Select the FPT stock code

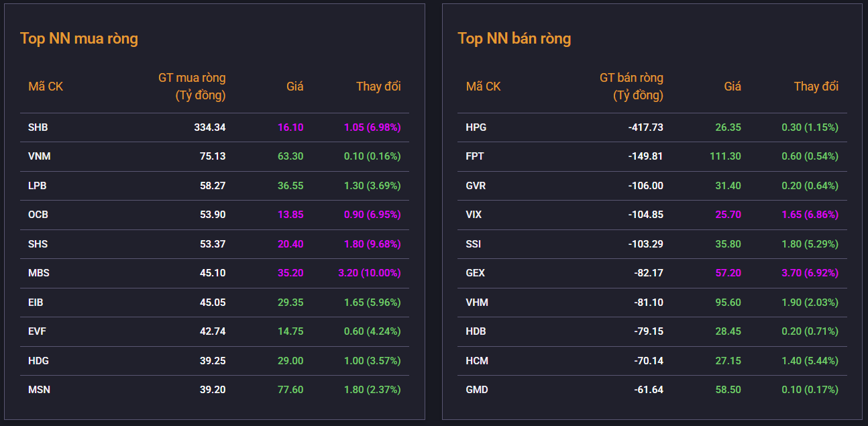[x=475, y=156]
